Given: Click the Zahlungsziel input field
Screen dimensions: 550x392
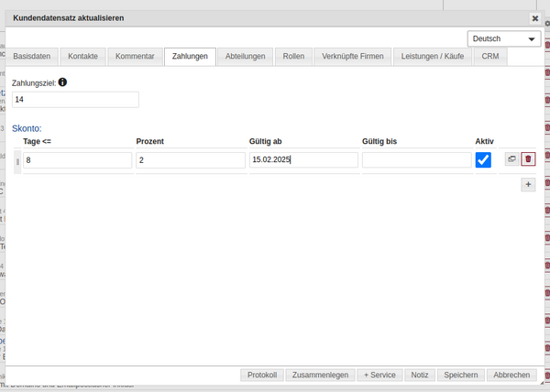Looking at the screenshot, I should click(x=76, y=100).
